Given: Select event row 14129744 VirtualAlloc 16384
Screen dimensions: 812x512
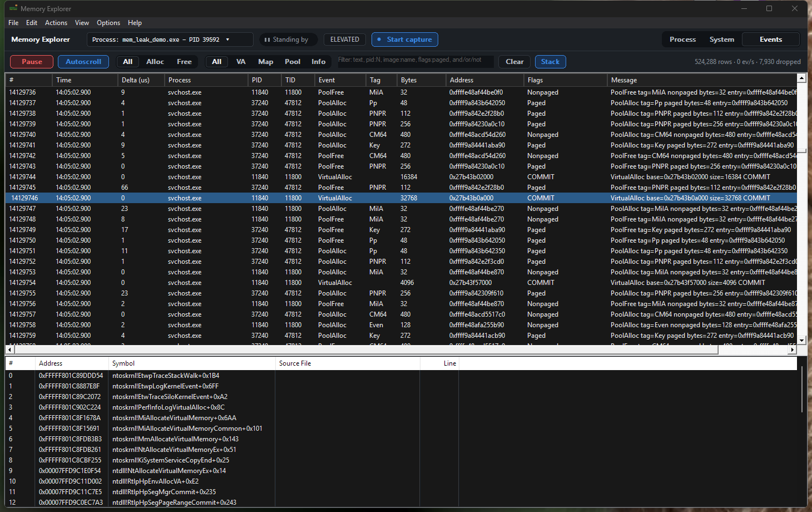Looking at the screenshot, I should tap(401, 177).
